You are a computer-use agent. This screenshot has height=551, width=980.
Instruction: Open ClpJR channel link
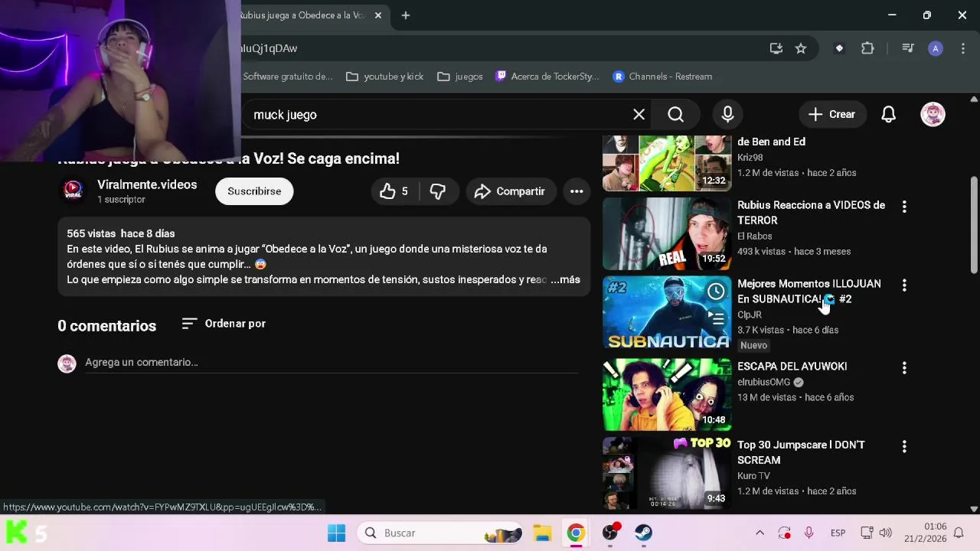point(750,315)
